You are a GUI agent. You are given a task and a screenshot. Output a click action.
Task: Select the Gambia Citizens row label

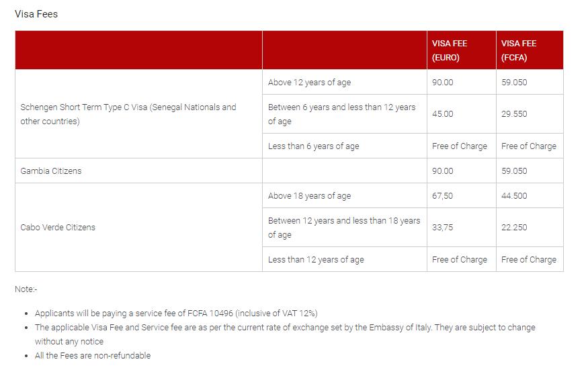[x=51, y=171]
